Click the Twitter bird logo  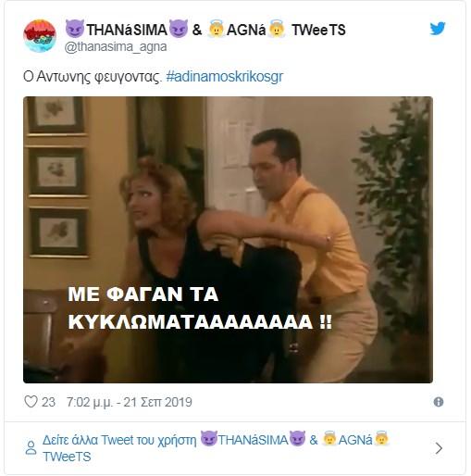(x=438, y=29)
